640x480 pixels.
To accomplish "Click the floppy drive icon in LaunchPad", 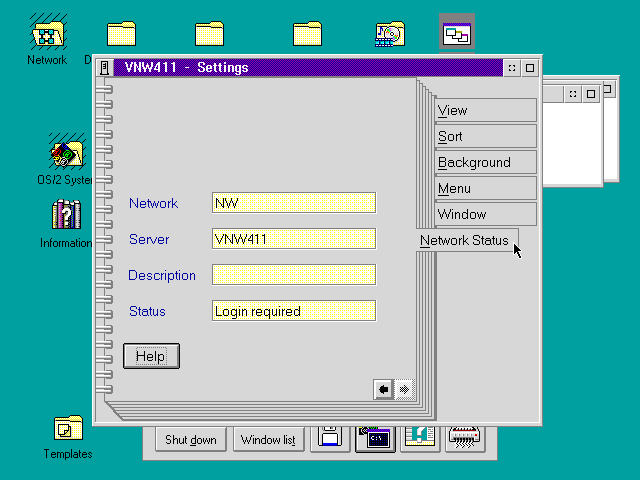I will (330, 438).
